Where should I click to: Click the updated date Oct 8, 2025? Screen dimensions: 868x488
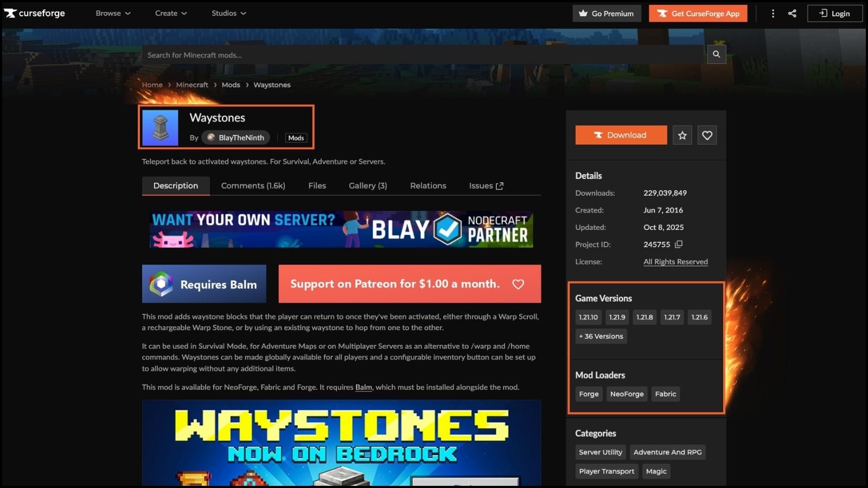pyautogui.click(x=663, y=228)
